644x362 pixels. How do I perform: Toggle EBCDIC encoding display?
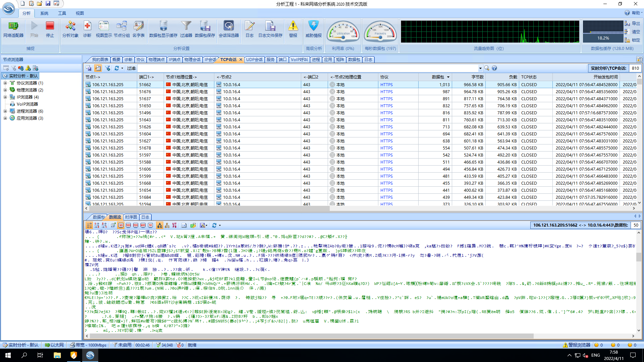pos(167,225)
